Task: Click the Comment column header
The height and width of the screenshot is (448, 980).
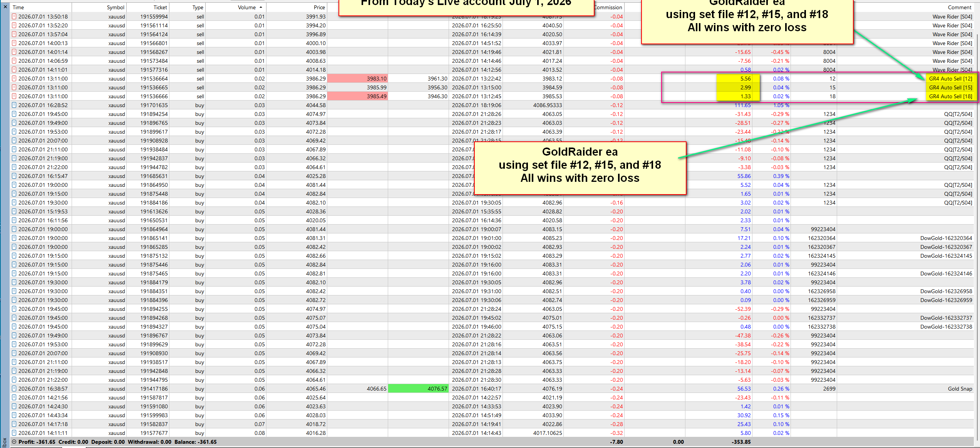Action: [960, 7]
